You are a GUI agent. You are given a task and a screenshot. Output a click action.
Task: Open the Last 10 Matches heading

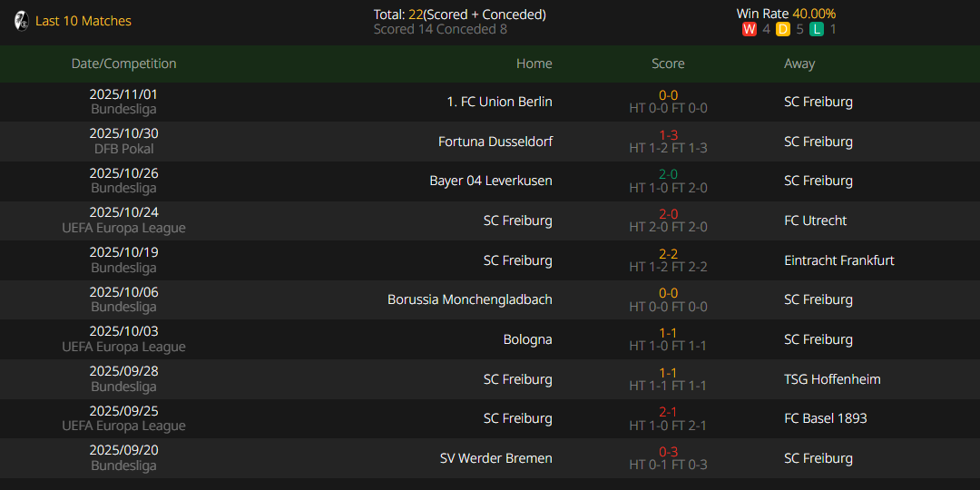click(83, 21)
